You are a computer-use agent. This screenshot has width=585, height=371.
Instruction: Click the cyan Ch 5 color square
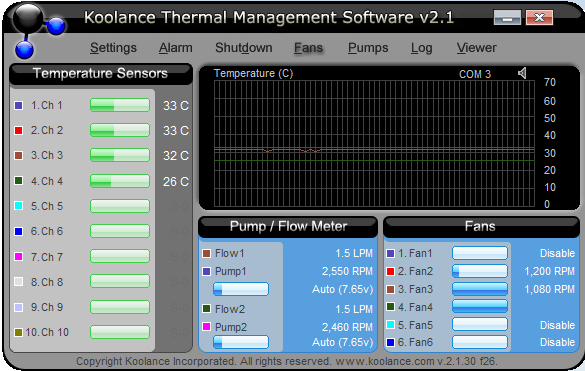pos(18,206)
